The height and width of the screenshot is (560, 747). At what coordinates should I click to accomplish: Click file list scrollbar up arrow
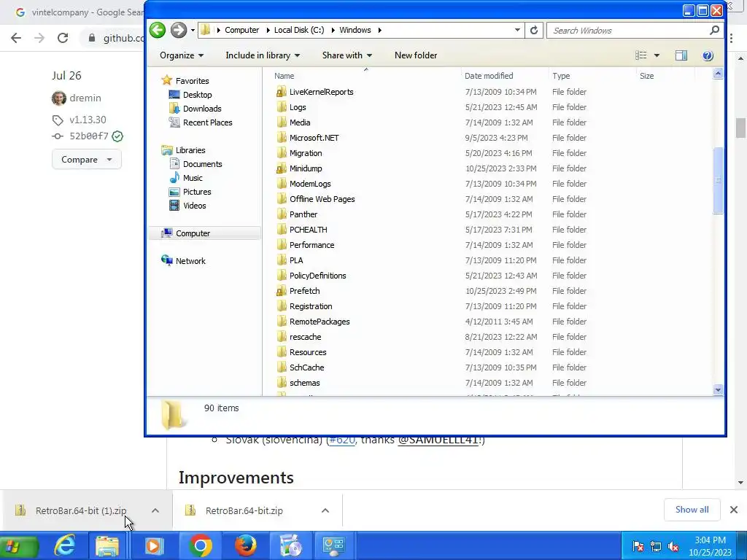(x=718, y=74)
